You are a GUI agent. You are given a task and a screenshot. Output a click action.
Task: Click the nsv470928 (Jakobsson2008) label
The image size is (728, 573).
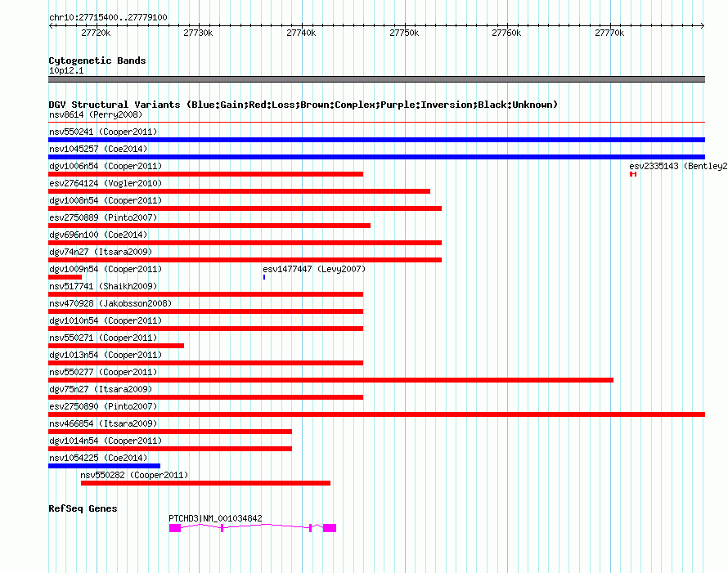110,303
